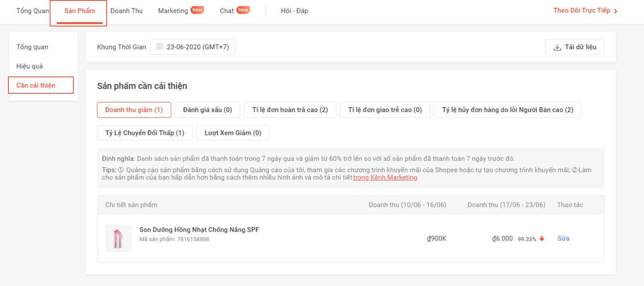
Task: Select the Tổng Quan top tab
Action: 32,11
